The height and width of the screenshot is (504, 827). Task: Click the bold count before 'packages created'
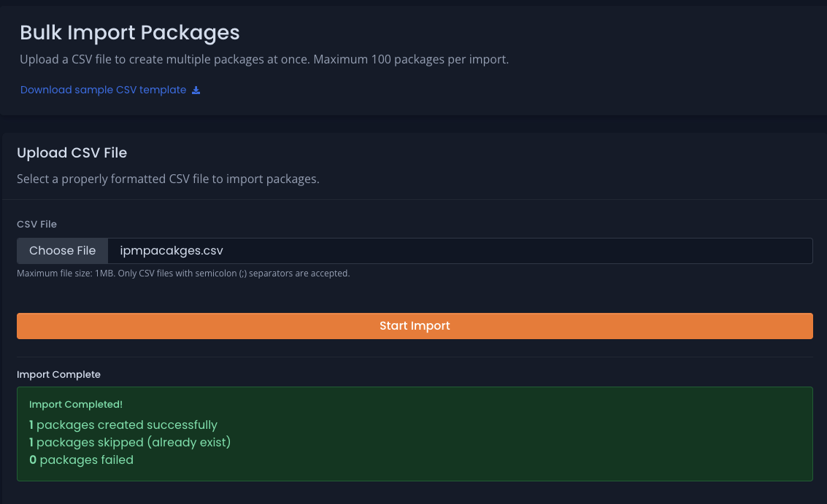pyautogui.click(x=31, y=424)
